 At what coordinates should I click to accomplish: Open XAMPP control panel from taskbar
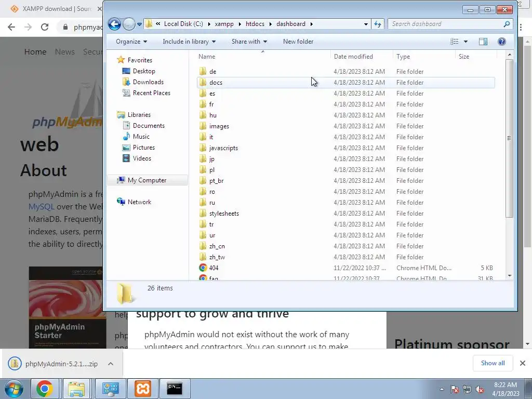click(x=143, y=389)
